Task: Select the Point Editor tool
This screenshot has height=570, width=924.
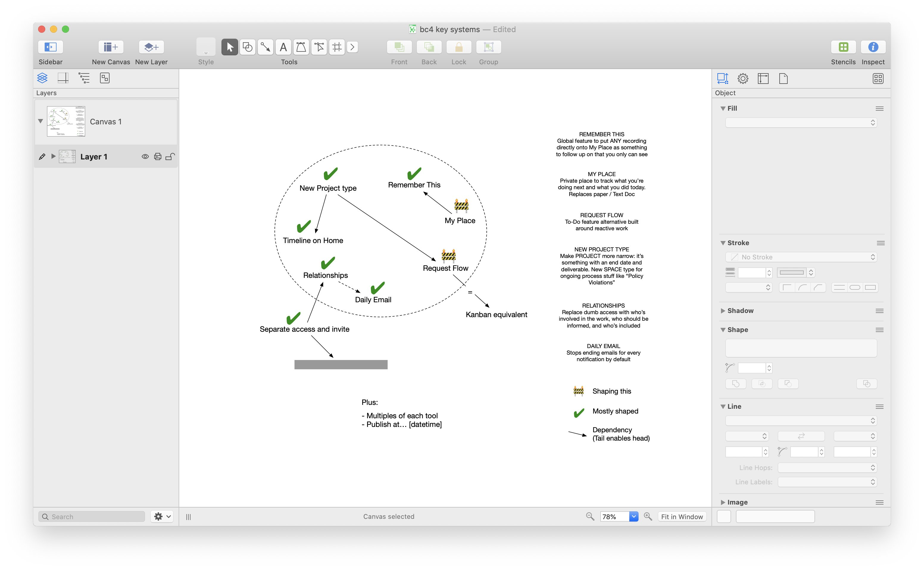Action: pos(319,47)
